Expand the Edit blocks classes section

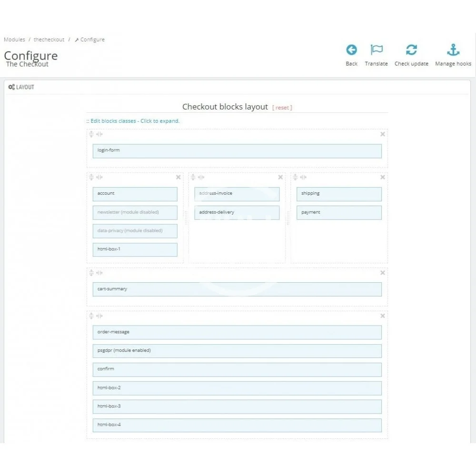[135, 121]
